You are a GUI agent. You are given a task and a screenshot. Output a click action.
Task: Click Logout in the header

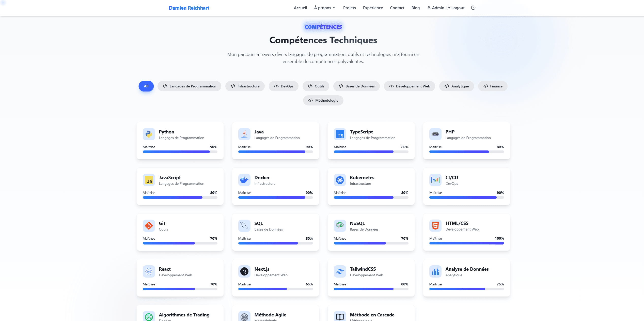click(x=455, y=8)
